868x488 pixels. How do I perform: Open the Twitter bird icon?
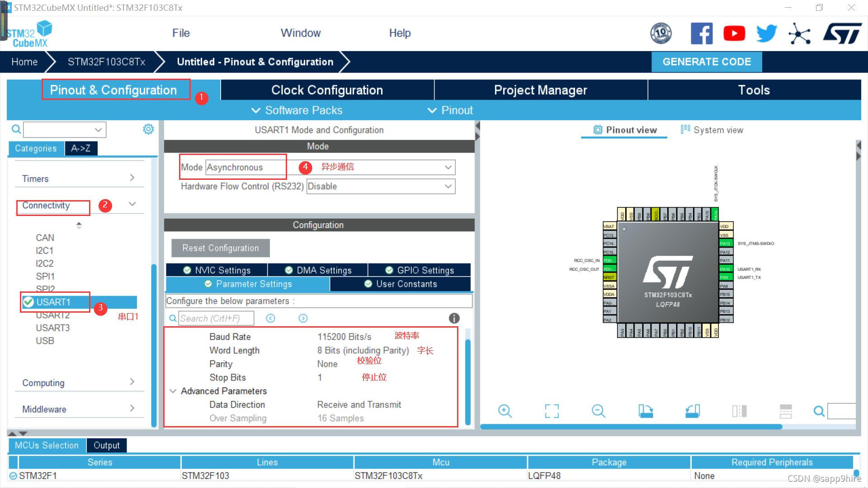(x=767, y=33)
